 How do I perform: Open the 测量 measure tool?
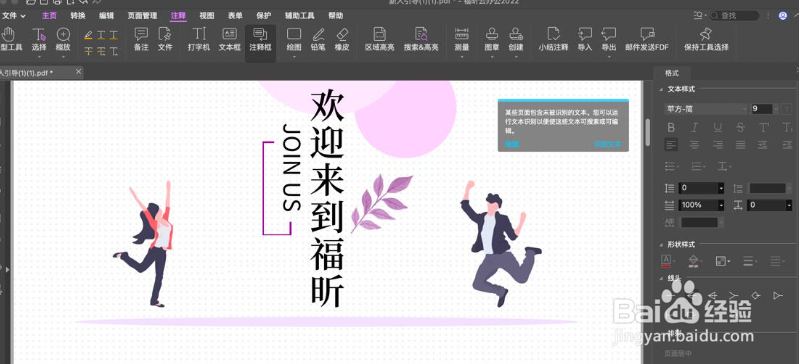pos(462,39)
